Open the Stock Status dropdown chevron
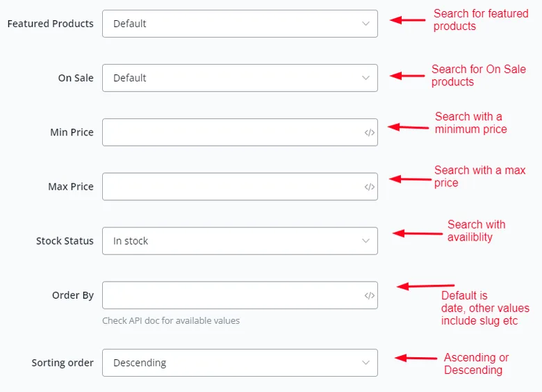This screenshot has height=392, width=542. 366,241
